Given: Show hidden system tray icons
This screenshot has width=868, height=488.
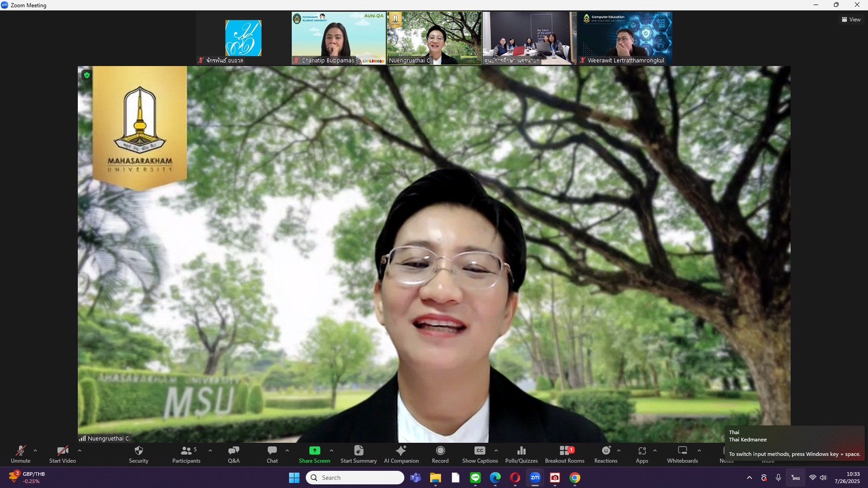Looking at the screenshot, I should pos(749,478).
